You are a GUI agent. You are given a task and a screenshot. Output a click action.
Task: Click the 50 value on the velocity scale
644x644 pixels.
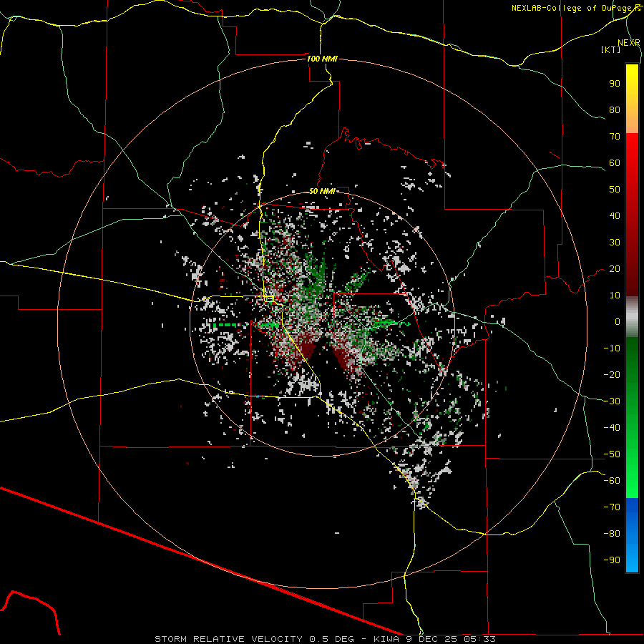(x=615, y=190)
